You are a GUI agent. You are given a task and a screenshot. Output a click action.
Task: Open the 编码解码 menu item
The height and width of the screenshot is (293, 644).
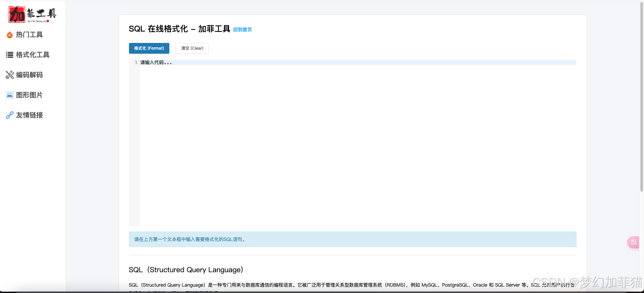pyautogui.click(x=29, y=75)
